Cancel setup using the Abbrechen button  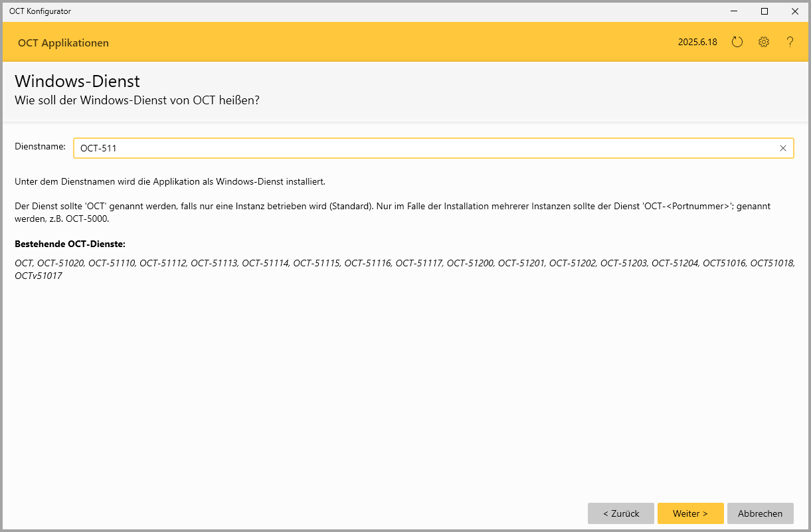(x=760, y=513)
